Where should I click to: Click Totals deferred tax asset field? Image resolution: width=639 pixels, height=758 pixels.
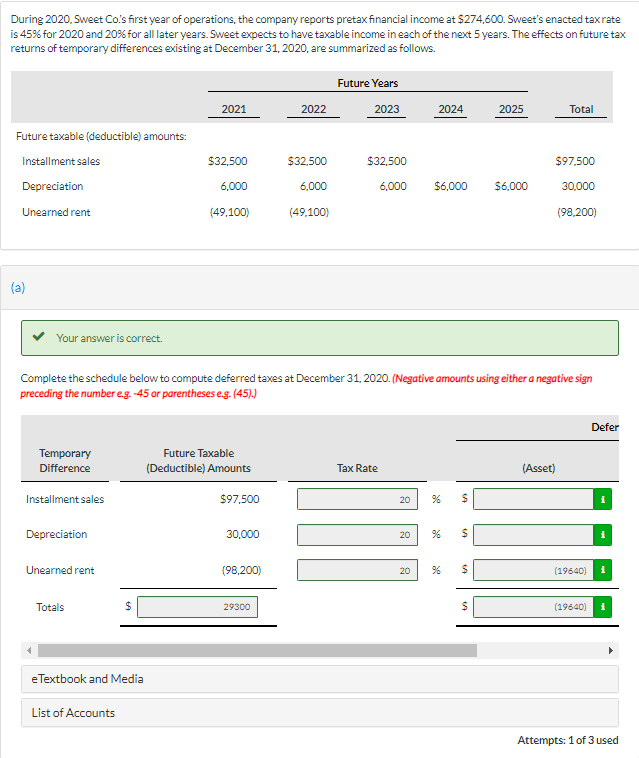click(533, 607)
